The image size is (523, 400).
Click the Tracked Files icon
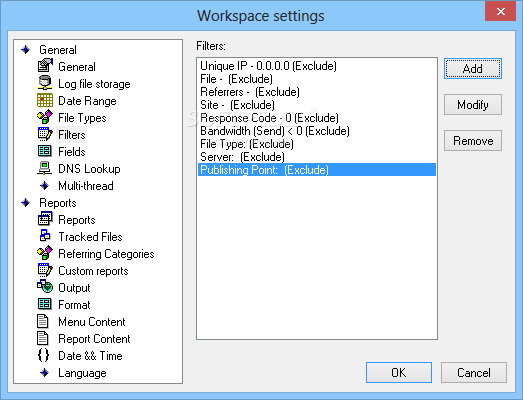point(45,236)
